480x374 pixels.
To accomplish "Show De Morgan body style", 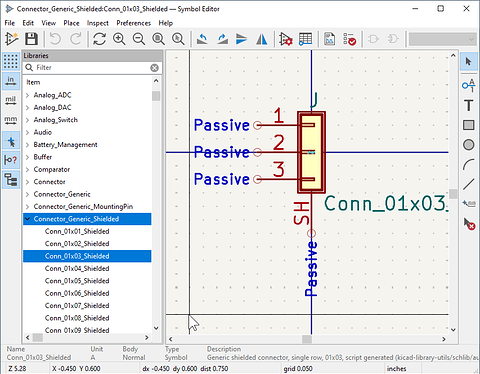I will [393, 39].
